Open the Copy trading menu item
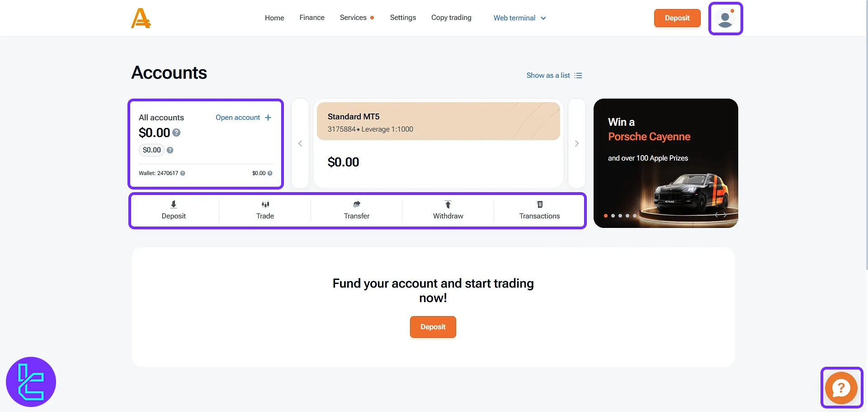This screenshot has height=412, width=868. click(x=451, y=18)
